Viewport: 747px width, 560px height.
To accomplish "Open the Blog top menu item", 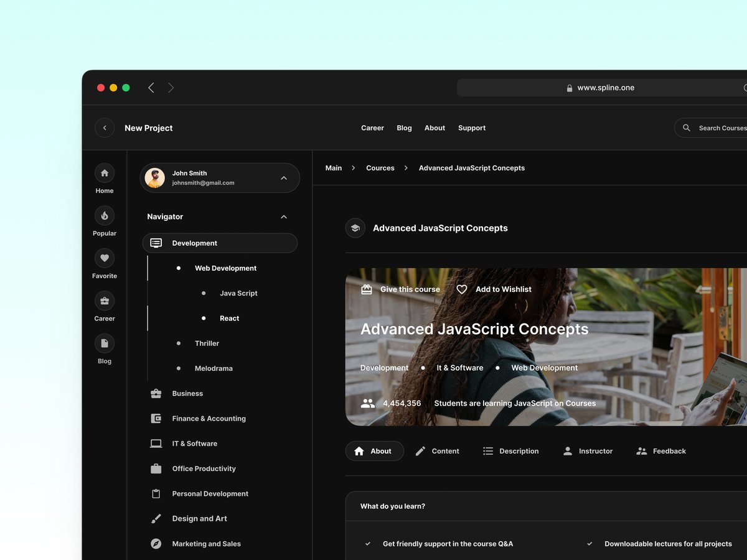I will coord(404,128).
